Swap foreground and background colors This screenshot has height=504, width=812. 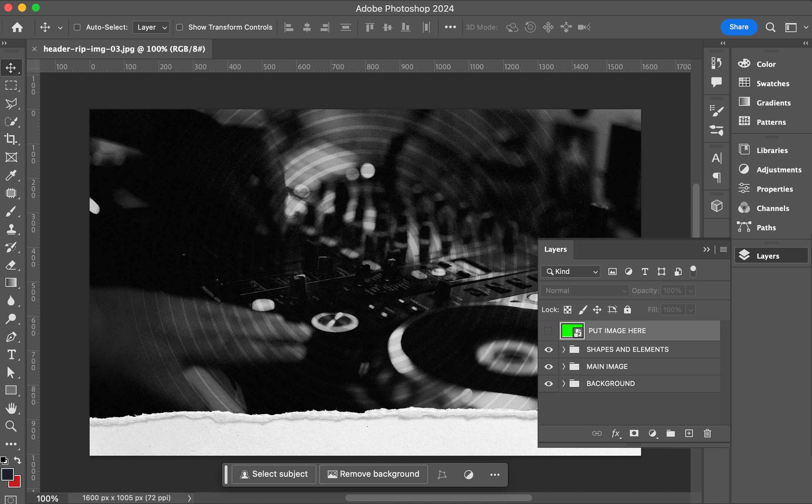coord(17,460)
